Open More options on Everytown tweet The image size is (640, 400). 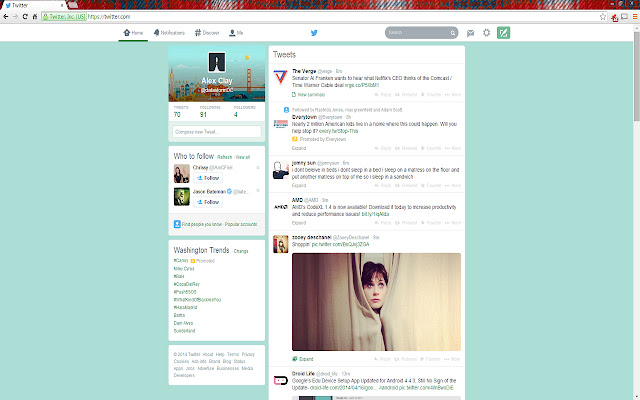point(453,148)
